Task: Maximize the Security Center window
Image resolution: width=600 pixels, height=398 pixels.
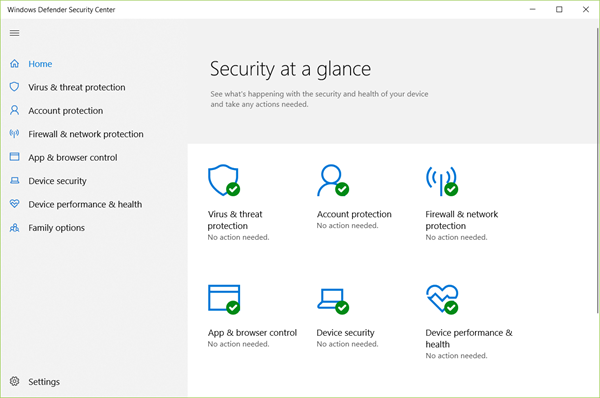Action: 559,9
